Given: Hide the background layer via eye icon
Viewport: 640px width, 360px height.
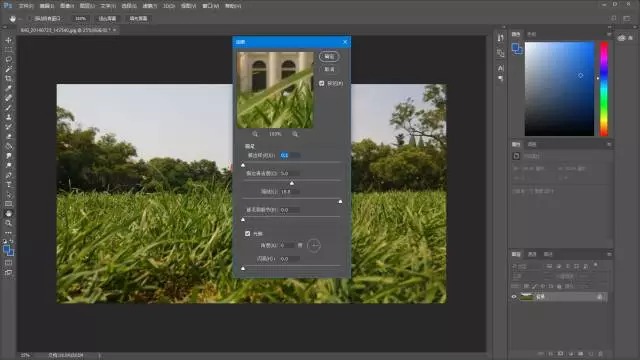Looking at the screenshot, I should point(514,297).
